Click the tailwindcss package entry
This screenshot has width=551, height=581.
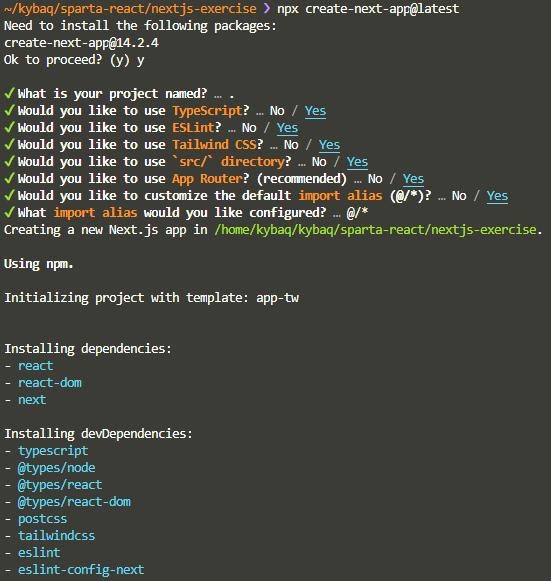coord(57,535)
